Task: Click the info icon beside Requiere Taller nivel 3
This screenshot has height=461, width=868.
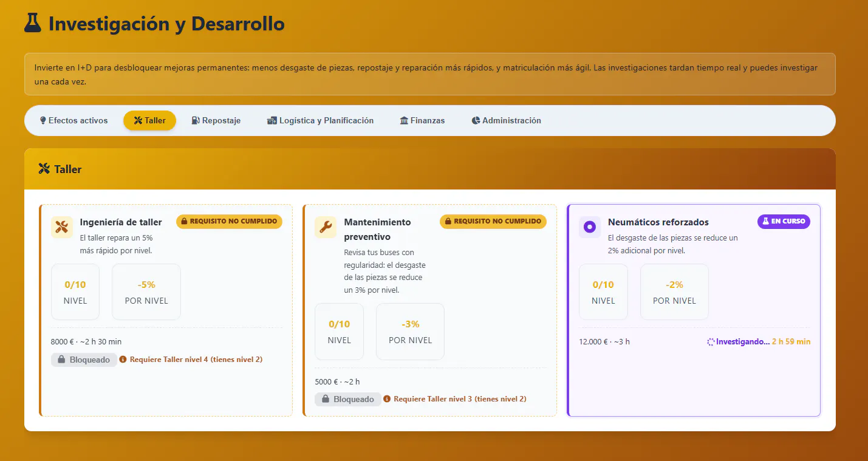Action: pos(387,399)
